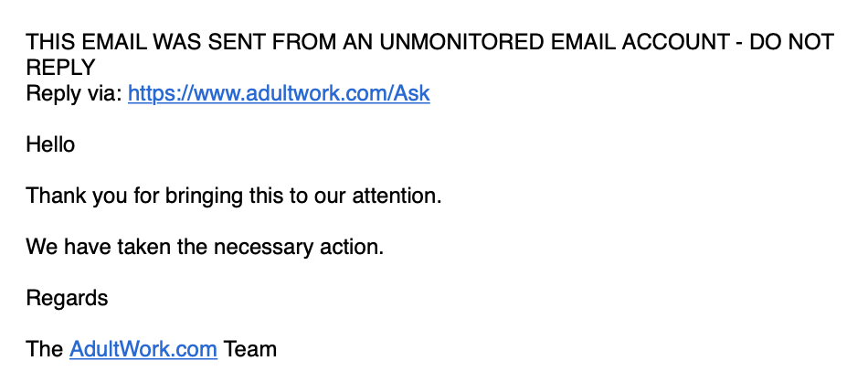868x382 pixels.
Task: Click the 'Reply via:' label text
Action: click(x=74, y=93)
